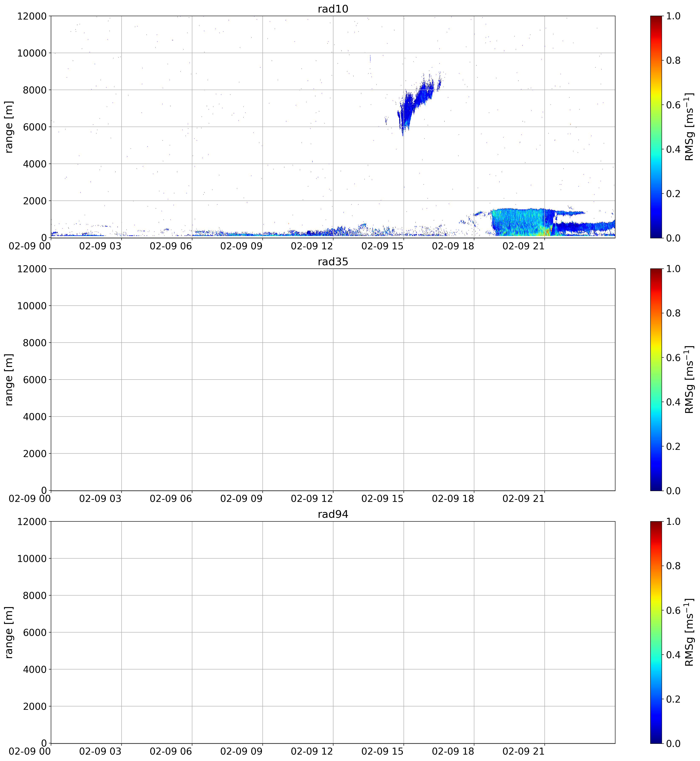Click the "0.2" colorbar tick beside rad94
Screen dimensions: 700x761
(673, 699)
